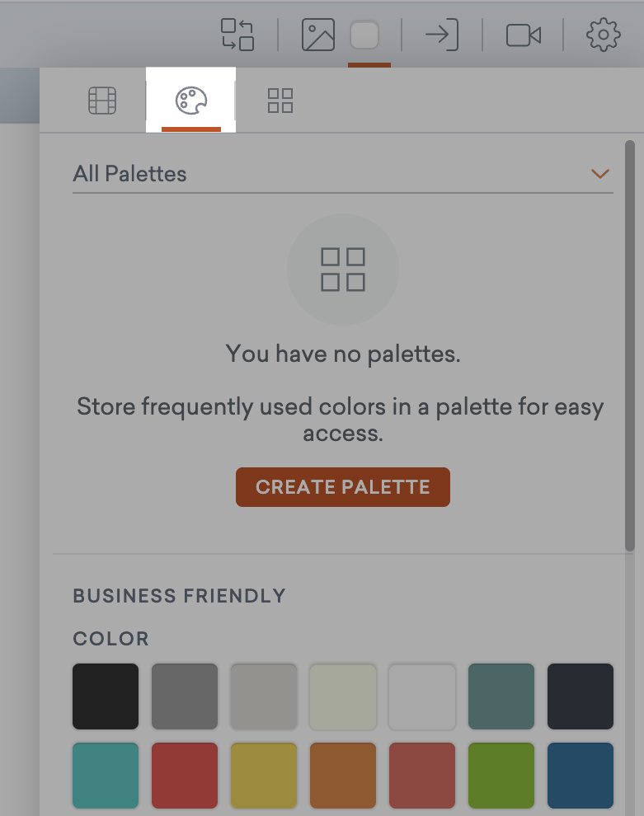Viewport: 644px width, 816px height.
Task: Switch to the table/grid tab
Action: (x=101, y=101)
